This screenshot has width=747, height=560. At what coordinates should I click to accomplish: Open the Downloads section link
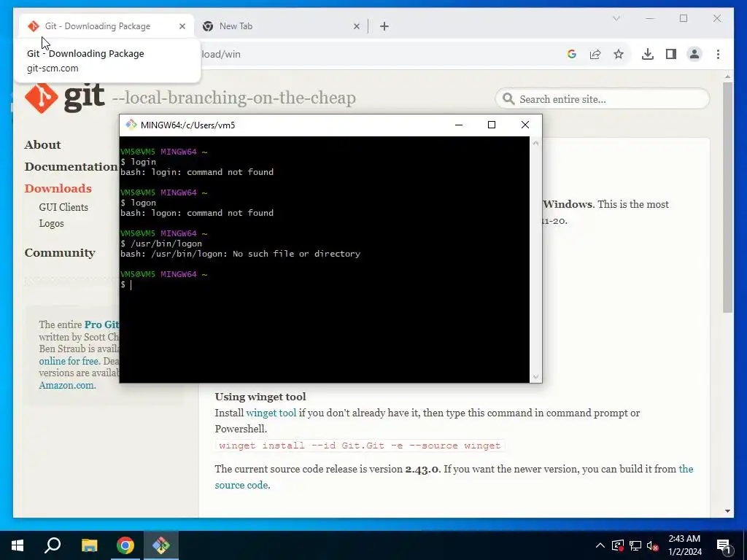tap(58, 189)
